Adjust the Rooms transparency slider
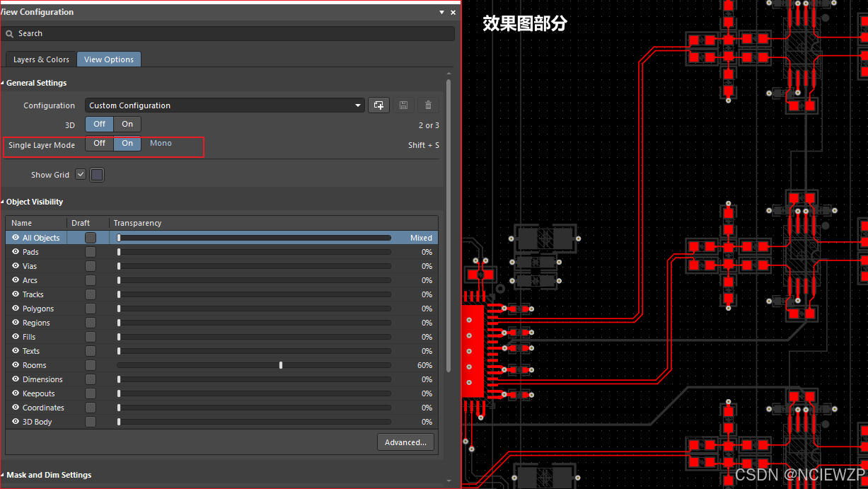The image size is (868, 489). point(281,365)
